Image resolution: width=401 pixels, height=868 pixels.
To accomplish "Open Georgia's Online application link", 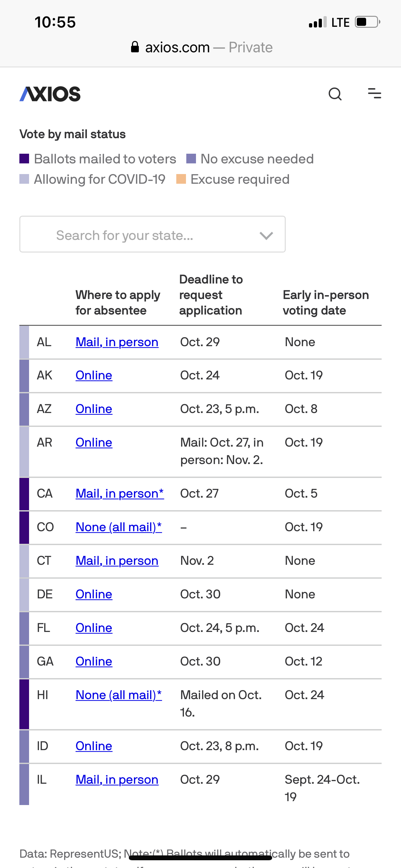I will (94, 661).
